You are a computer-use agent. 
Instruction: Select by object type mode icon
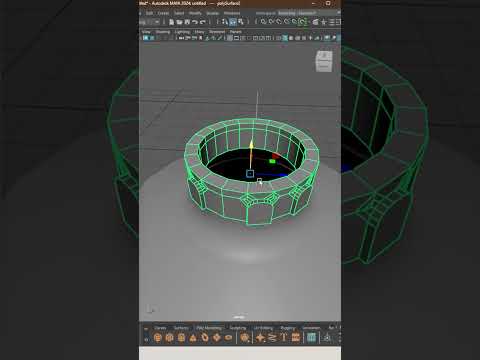point(233,22)
